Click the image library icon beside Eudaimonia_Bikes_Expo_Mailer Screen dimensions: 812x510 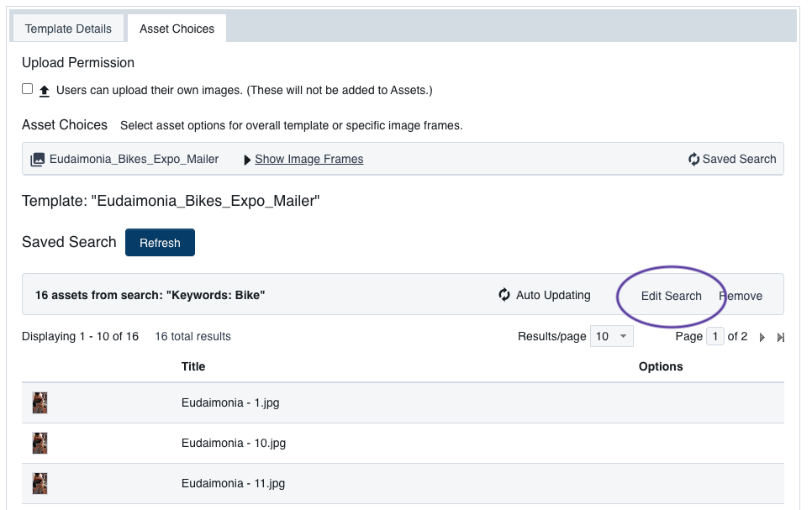[37, 160]
